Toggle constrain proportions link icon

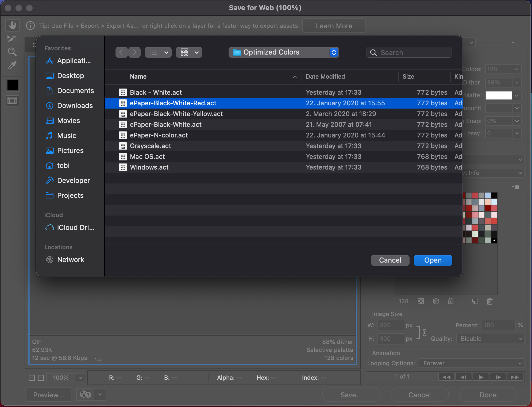point(424,332)
